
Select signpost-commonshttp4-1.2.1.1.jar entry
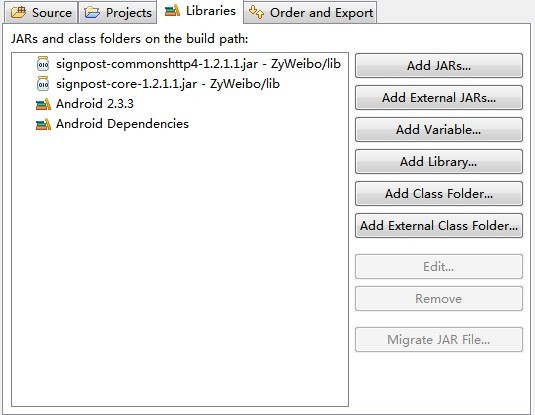[198, 64]
